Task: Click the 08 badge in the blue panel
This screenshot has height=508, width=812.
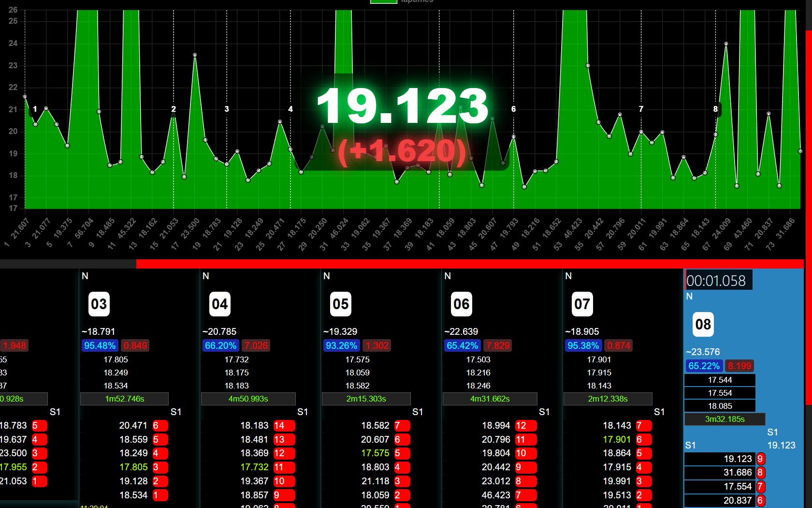Action: tap(703, 325)
